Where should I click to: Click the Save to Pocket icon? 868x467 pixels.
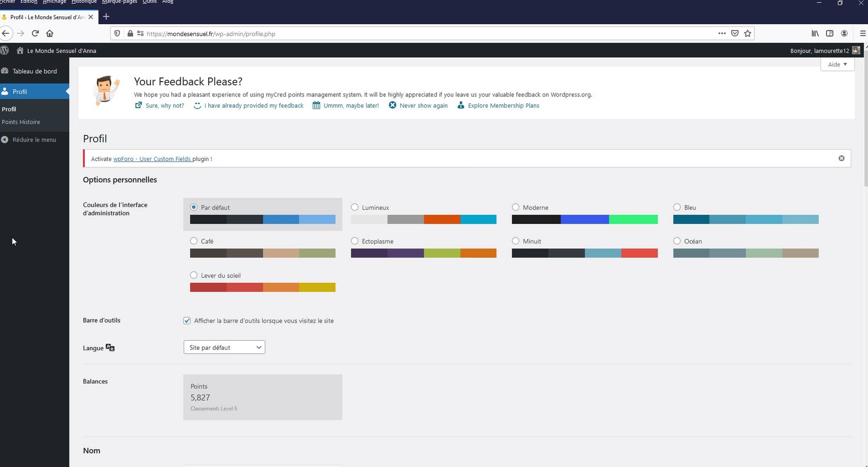[x=735, y=33]
